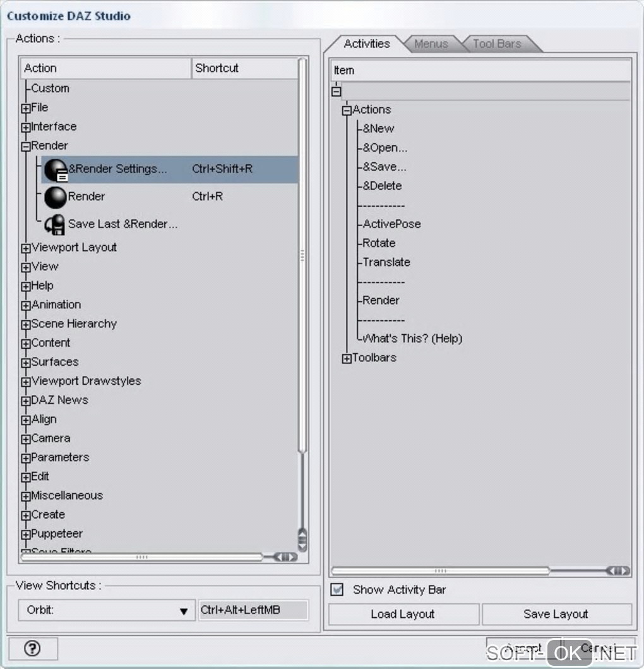Expand the DAZ News group
This screenshot has height=669, width=644.
(26, 401)
